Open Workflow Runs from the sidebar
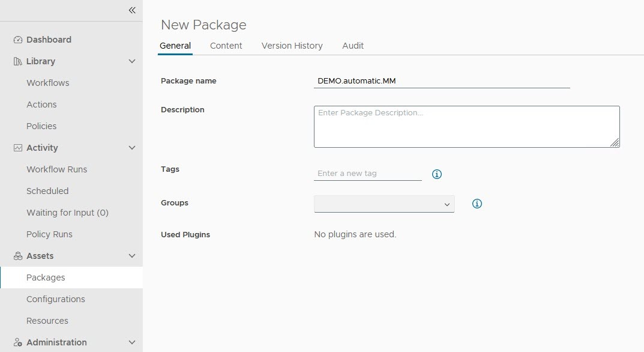The image size is (644, 352). click(x=56, y=169)
